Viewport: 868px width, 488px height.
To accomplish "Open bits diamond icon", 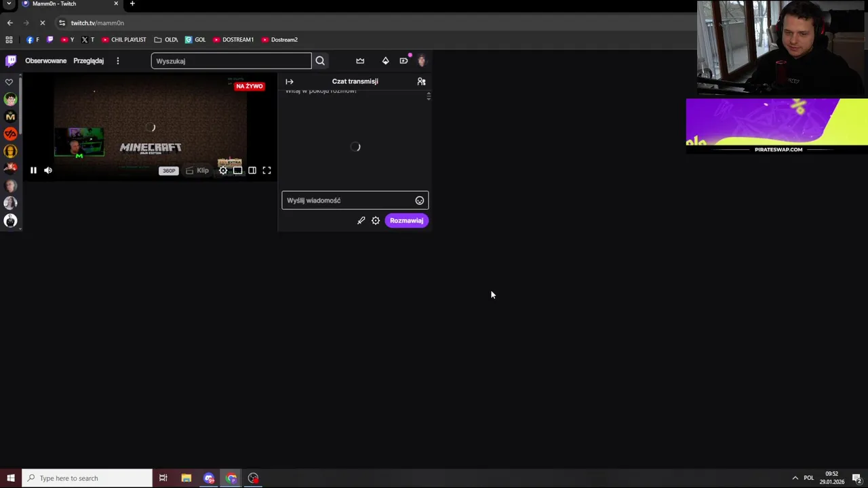I will pyautogui.click(x=385, y=61).
